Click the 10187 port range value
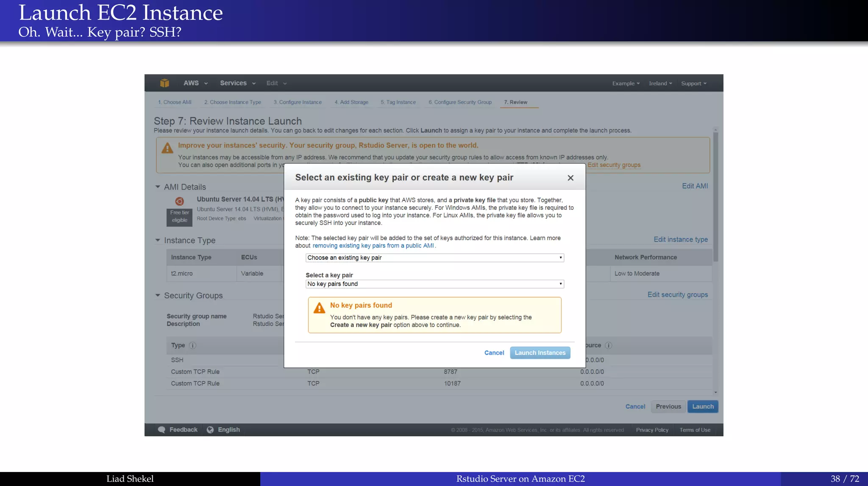Image resolution: width=868 pixels, height=486 pixels. point(452,383)
